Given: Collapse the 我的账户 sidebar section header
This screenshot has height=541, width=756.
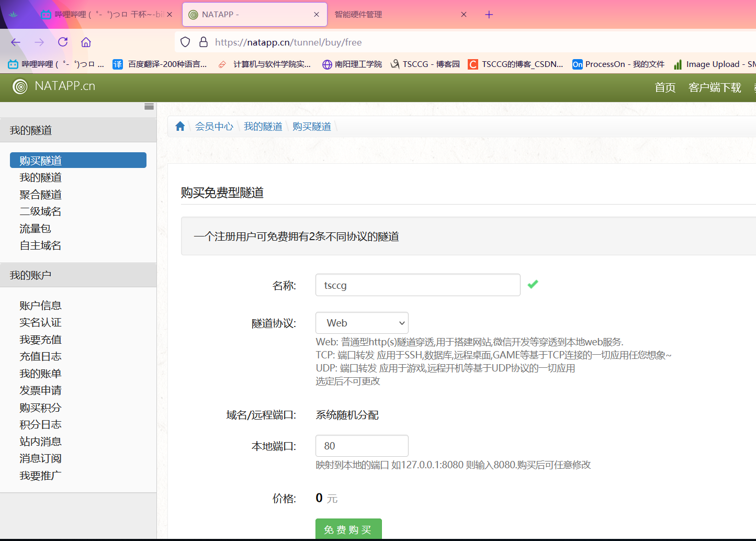Looking at the screenshot, I should pos(78,275).
